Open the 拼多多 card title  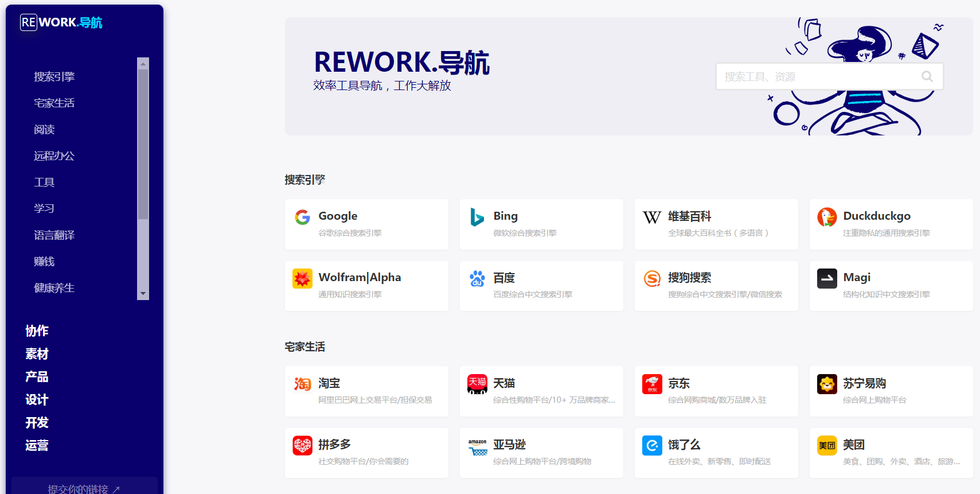pos(335,445)
